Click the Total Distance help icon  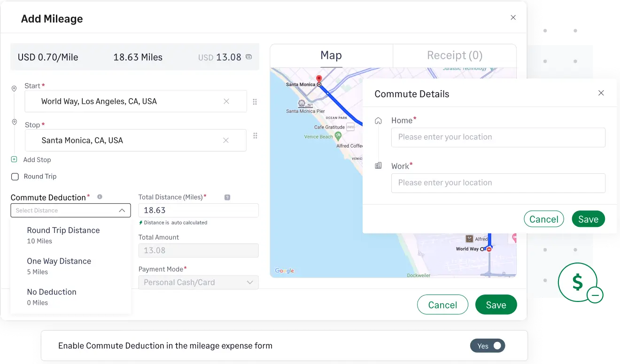227,198
